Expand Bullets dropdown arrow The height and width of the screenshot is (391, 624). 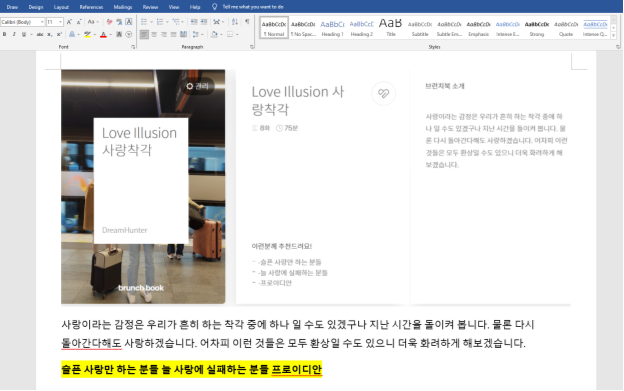[151, 22]
